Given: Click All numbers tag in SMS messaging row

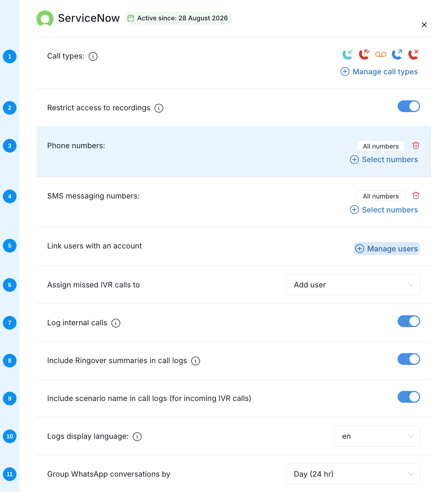Looking at the screenshot, I should (x=381, y=196).
